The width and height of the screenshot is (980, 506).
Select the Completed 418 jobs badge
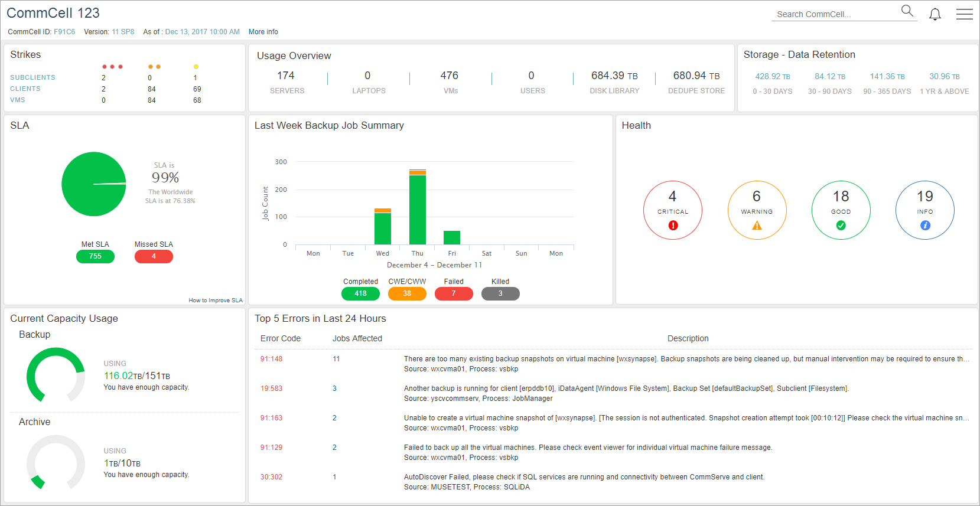coord(360,293)
